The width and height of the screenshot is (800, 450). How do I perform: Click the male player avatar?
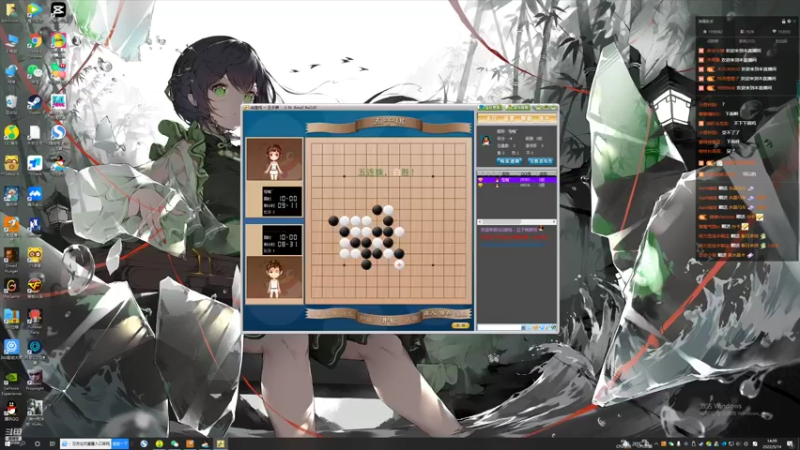(x=274, y=277)
